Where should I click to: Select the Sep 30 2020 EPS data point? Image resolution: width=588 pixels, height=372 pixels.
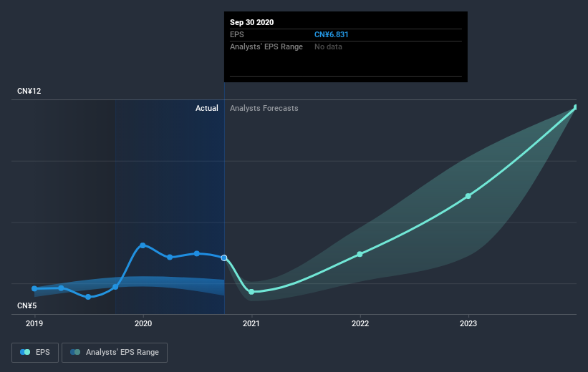tap(224, 258)
